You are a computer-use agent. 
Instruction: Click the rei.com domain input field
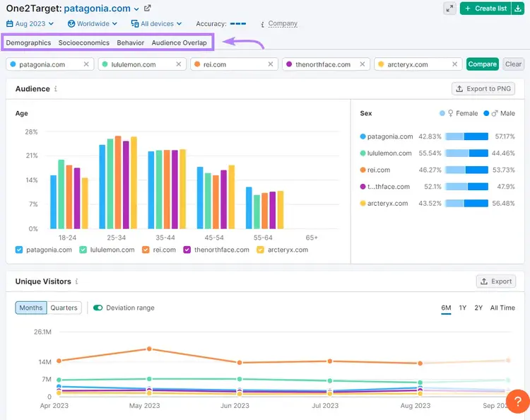232,64
